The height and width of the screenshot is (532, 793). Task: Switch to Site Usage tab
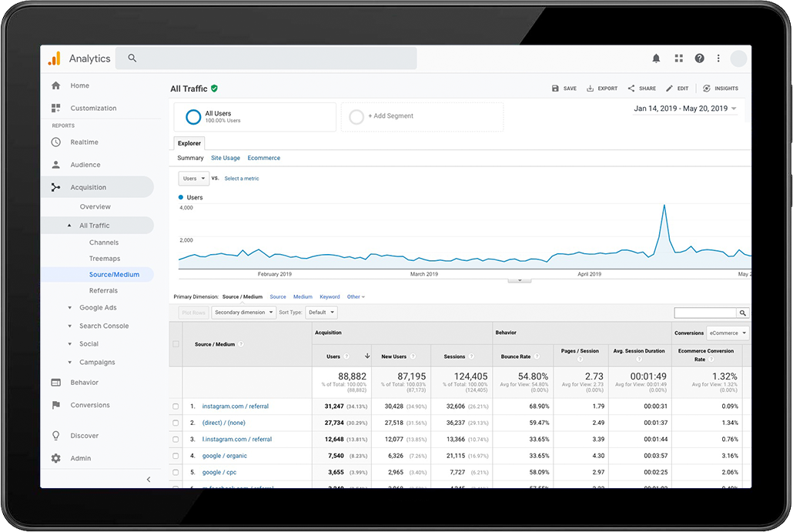226,158
